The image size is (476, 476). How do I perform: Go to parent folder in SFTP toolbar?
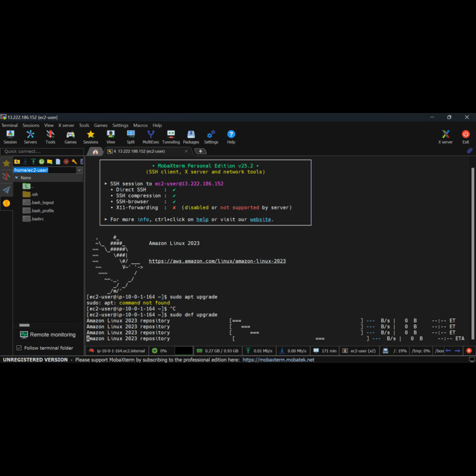tap(17, 161)
